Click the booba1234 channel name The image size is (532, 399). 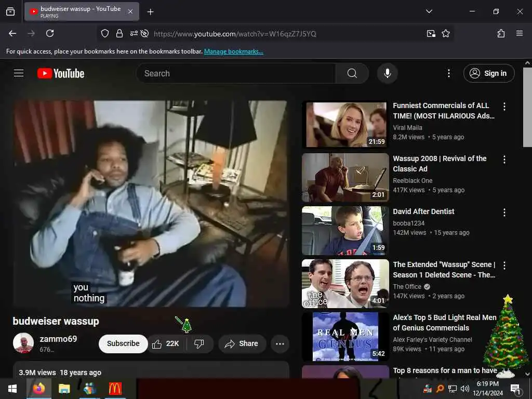click(408, 223)
